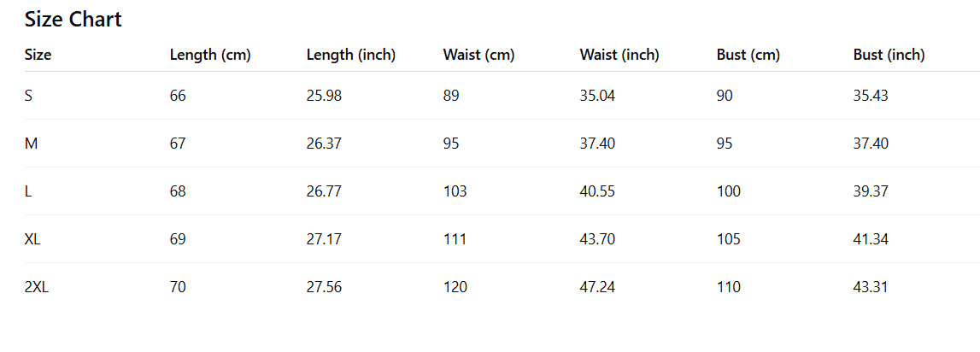Select the Length (cm) column header
Screen dimensions: 980x352
tap(210, 55)
